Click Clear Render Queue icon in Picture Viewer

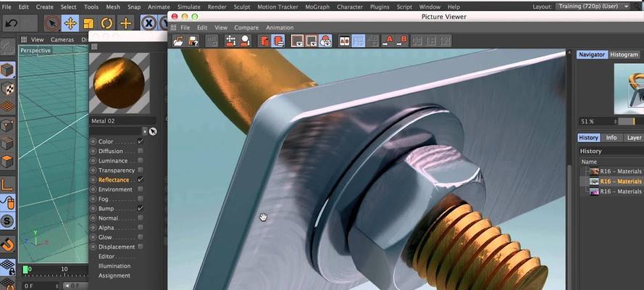coord(231,41)
